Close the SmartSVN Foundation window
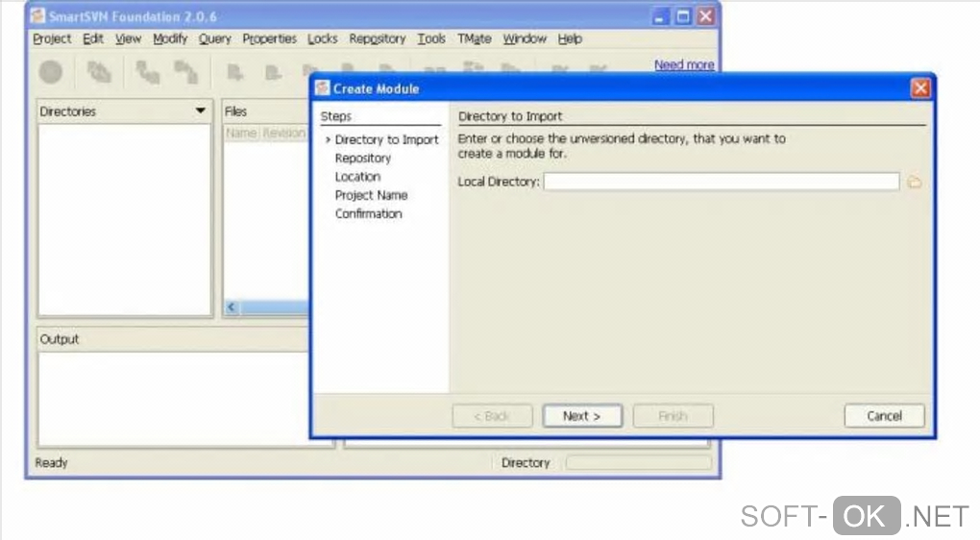This screenshot has width=980, height=540. (x=705, y=16)
